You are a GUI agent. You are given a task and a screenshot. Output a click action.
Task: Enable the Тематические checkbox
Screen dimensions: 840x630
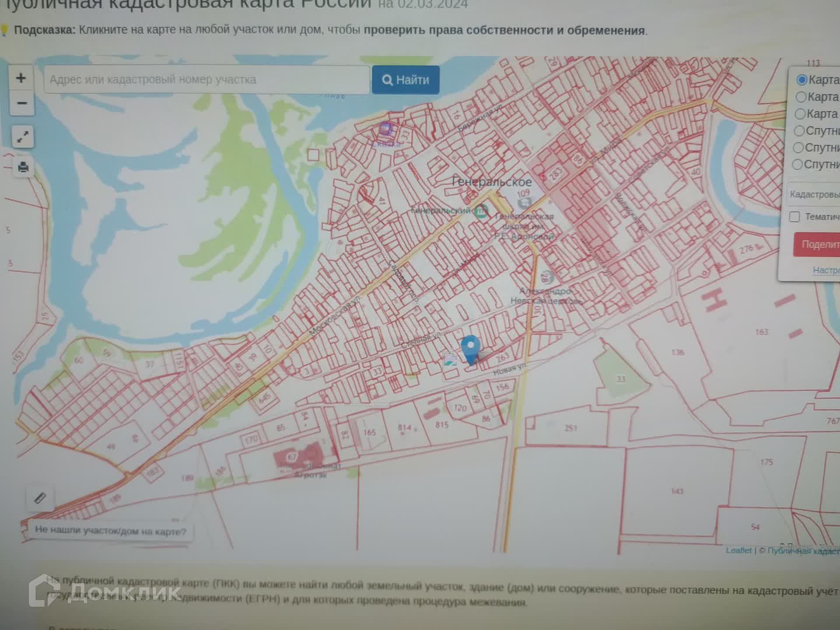794,217
